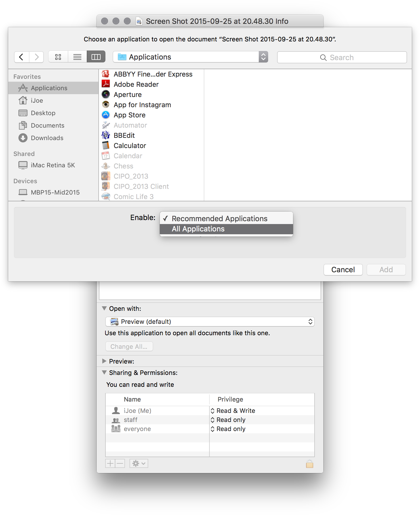Image resolution: width=420 pixels, height=515 pixels.
Task: Choose the Aperture application icon
Action: (106, 94)
